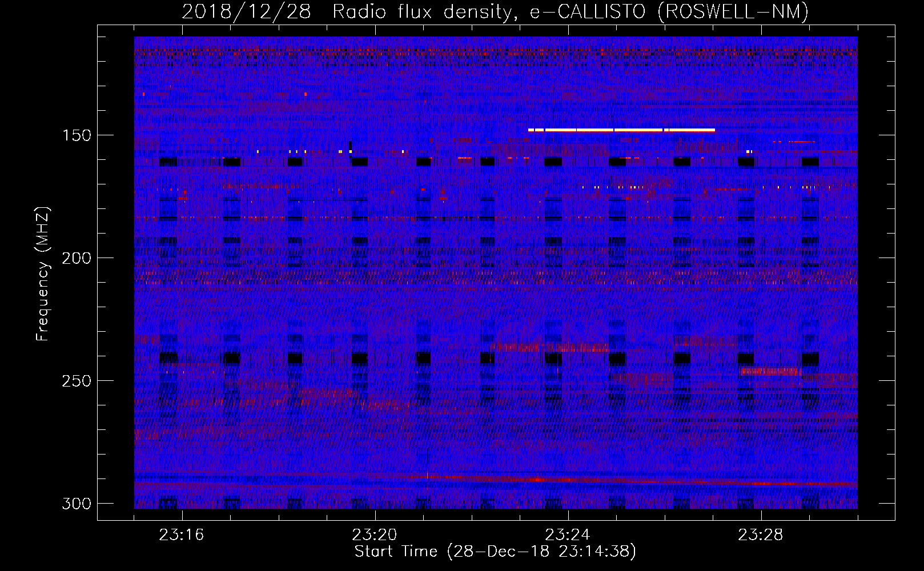Image resolution: width=924 pixels, height=571 pixels.
Task: Click the 23:28 time tick label
Action: click(761, 535)
